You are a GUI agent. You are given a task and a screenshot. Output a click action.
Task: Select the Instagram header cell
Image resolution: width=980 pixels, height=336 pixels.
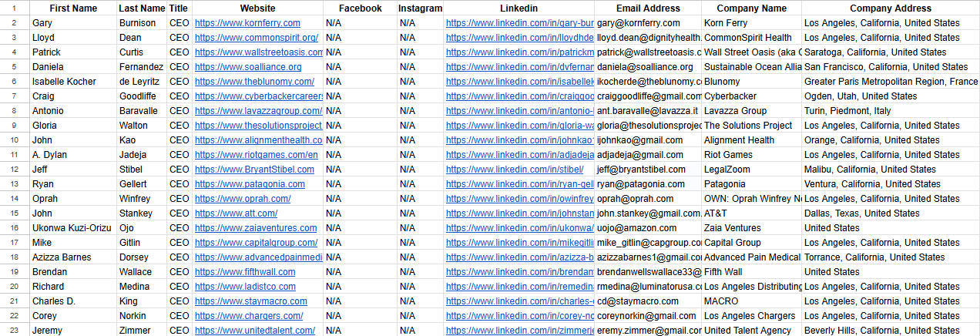pos(420,8)
